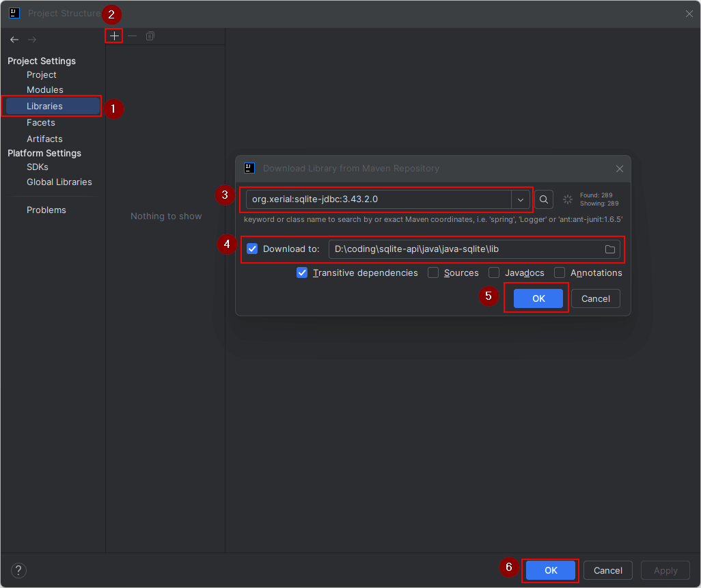Click OK in Download Library dialog

click(538, 298)
